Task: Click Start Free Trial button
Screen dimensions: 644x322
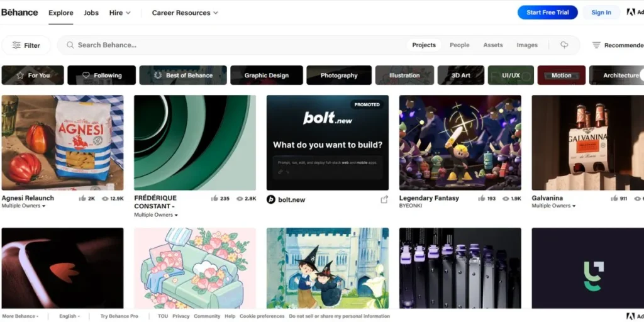Action: click(548, 13)
